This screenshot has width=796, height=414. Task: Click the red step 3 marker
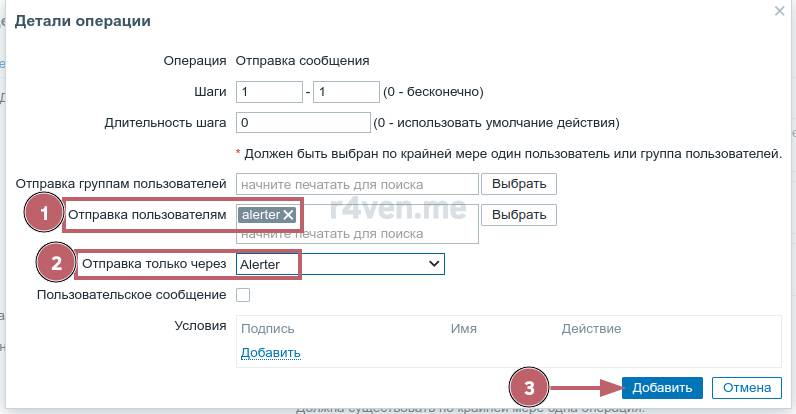[x=529, y=388]
